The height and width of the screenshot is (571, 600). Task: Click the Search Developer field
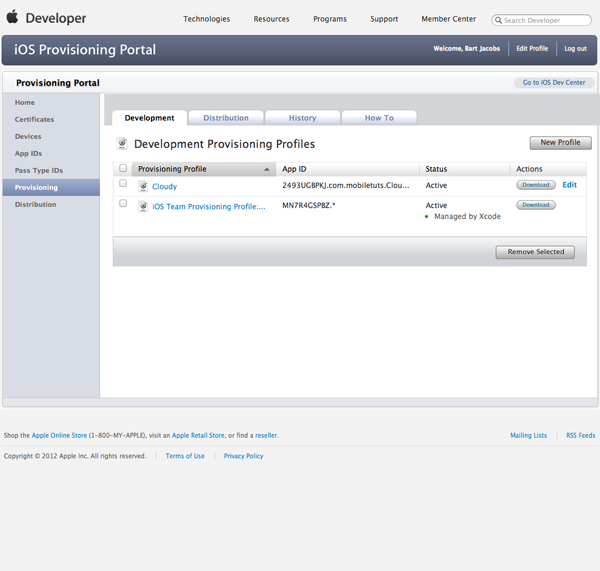point(541,20)
